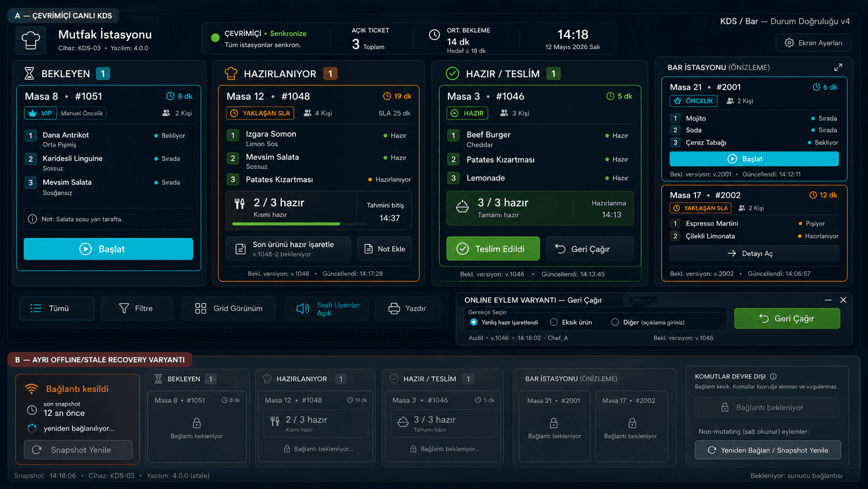Click the locked Bağlantı bekleniyor command field
Viewport: 868px width, 489px height.
pyautogui.click(x=767, y=408)
